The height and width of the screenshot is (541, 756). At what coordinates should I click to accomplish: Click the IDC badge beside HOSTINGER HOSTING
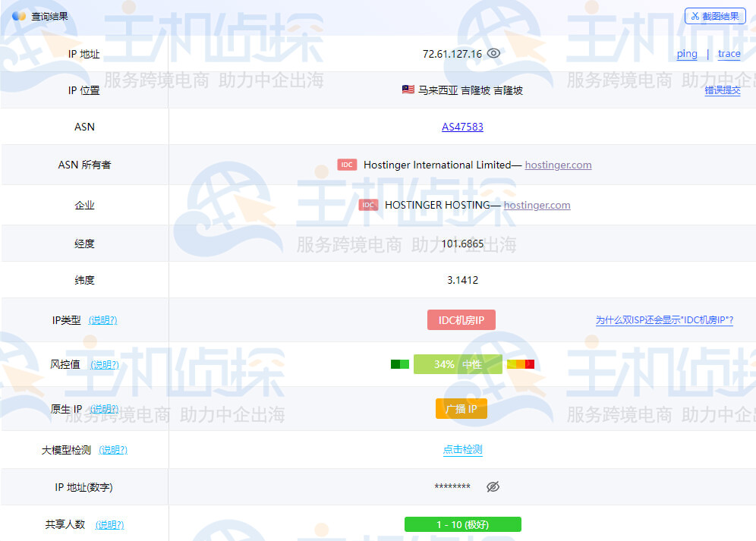click(368, 205)
